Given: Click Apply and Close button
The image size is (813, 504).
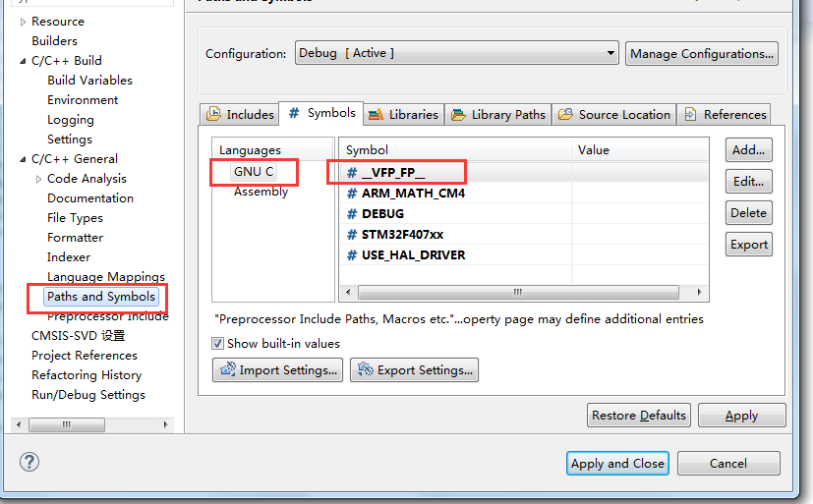Looking at the screenshot, I should pyautogui.click(x=617, y=463).
